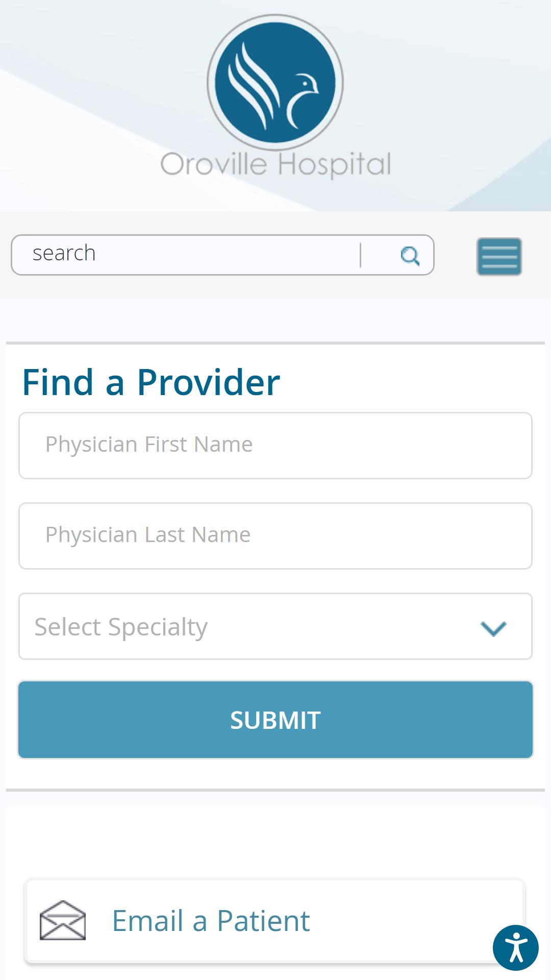Submit the Find a Provider form
Viewport: 551px width, 980px height.
coord(275,720)
